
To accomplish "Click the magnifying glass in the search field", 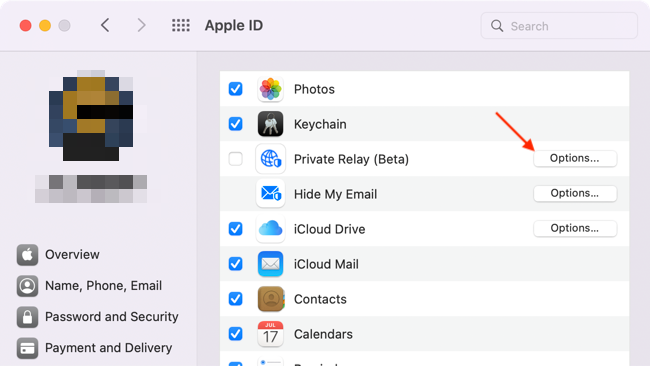I will point(497,26).
